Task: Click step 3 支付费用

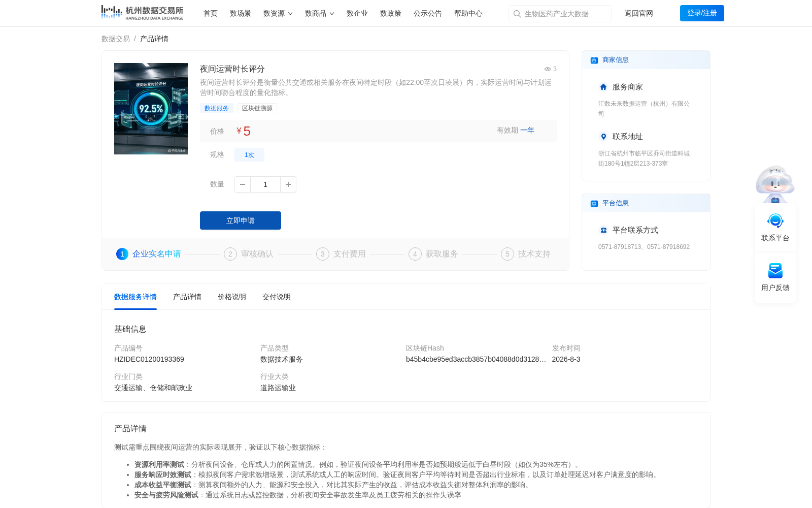Action: (x=341, y=254)
